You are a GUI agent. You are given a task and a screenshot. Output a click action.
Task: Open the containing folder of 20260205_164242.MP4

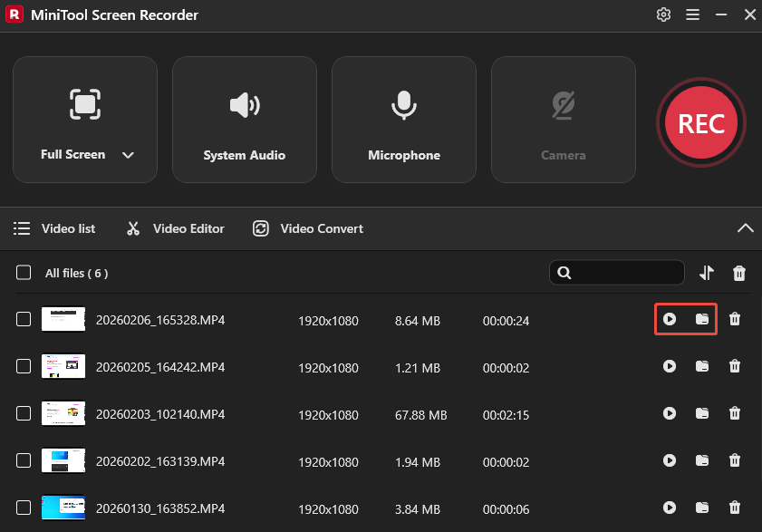(x=702, y=366)
